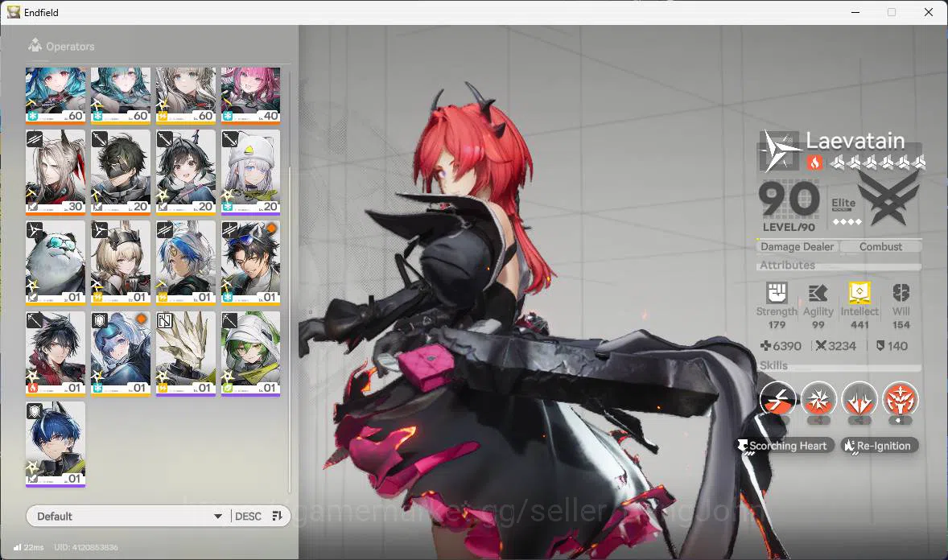Open the fourth red ultimate skill icon
The height and width of the screenshot is (560, 948).
point(901,399)
